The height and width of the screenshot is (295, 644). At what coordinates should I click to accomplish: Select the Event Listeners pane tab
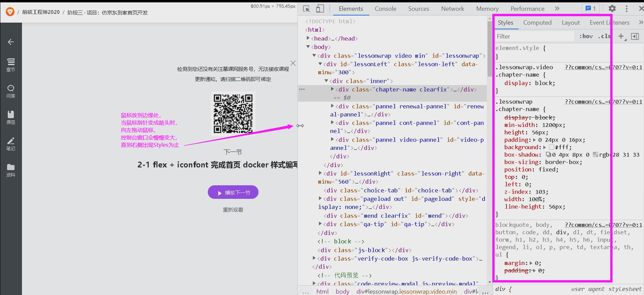[610, 23]
